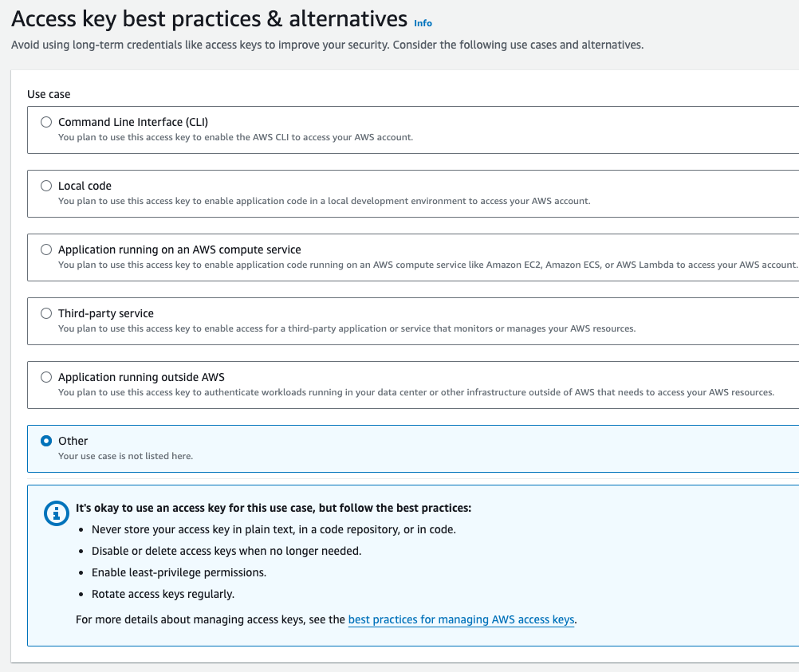Click the Amazon EC2, ECS, Lambda description text

click(x=427, y=265)
